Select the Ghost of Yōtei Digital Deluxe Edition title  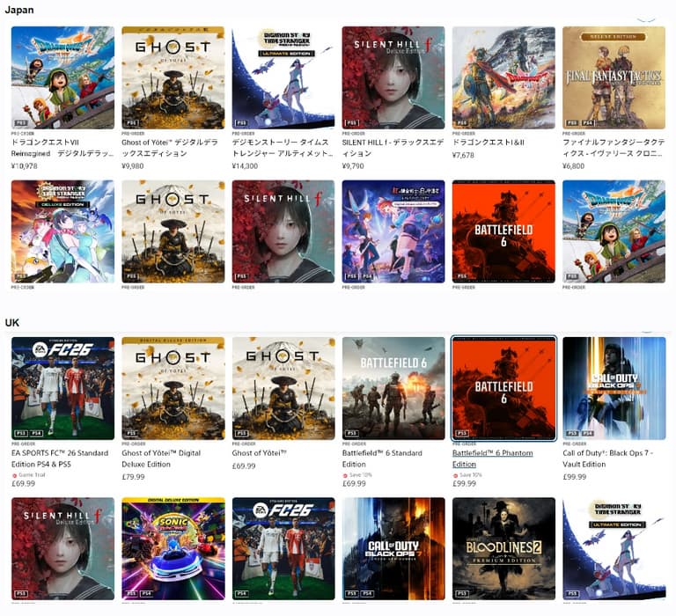coord(161,458)
